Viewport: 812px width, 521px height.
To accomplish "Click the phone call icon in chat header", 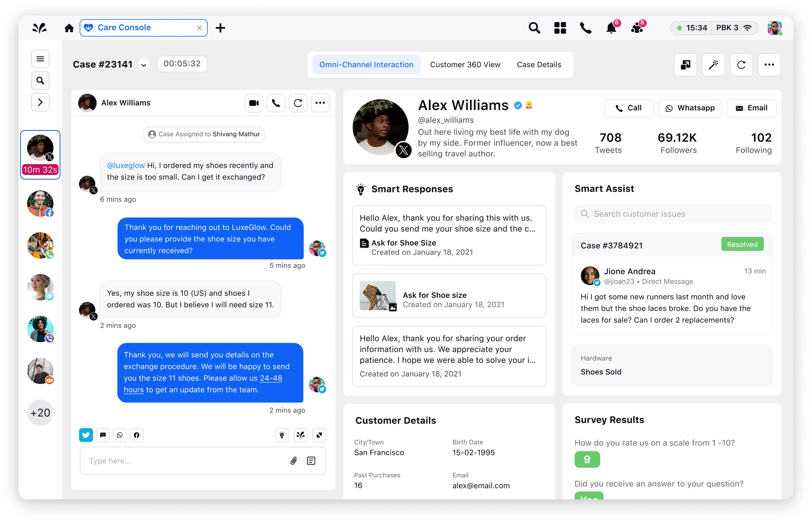I will point(276,103).
